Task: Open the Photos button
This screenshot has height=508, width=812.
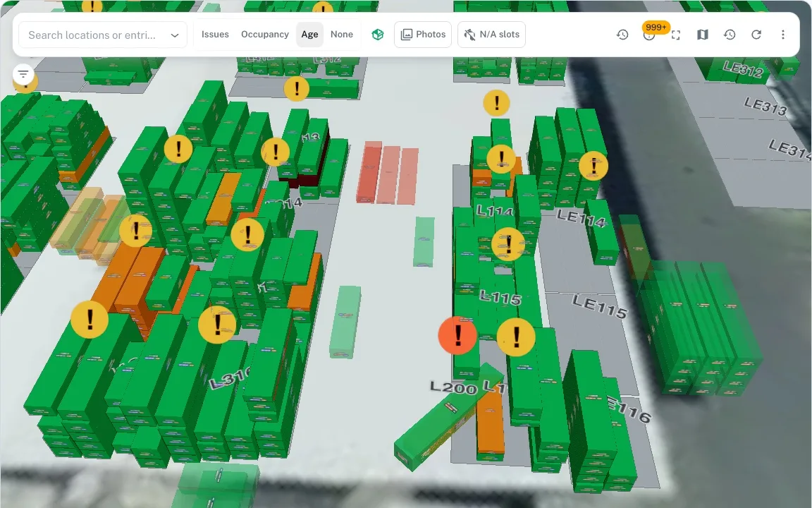Action: point(423,35)
